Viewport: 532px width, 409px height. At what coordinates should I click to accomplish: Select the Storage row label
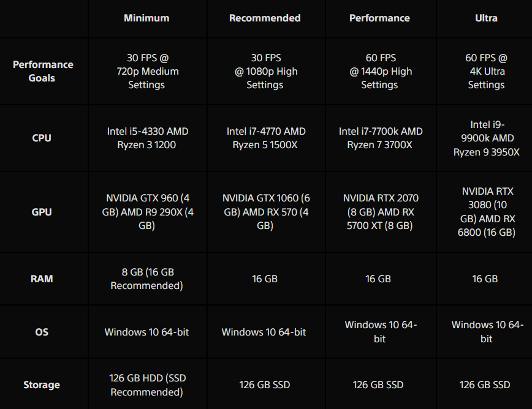(42, 385)
